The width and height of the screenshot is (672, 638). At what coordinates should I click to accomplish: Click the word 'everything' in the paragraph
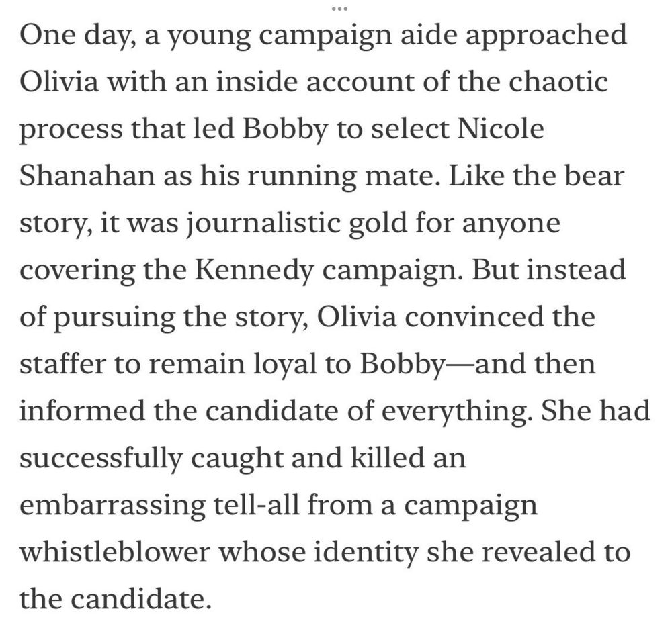click(x=457, y=412)
